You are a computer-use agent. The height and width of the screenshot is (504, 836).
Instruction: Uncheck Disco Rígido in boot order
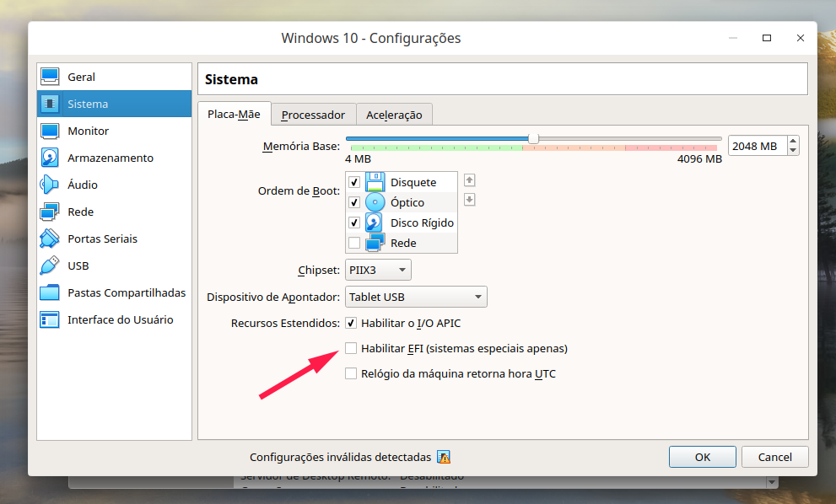point(354,223)
